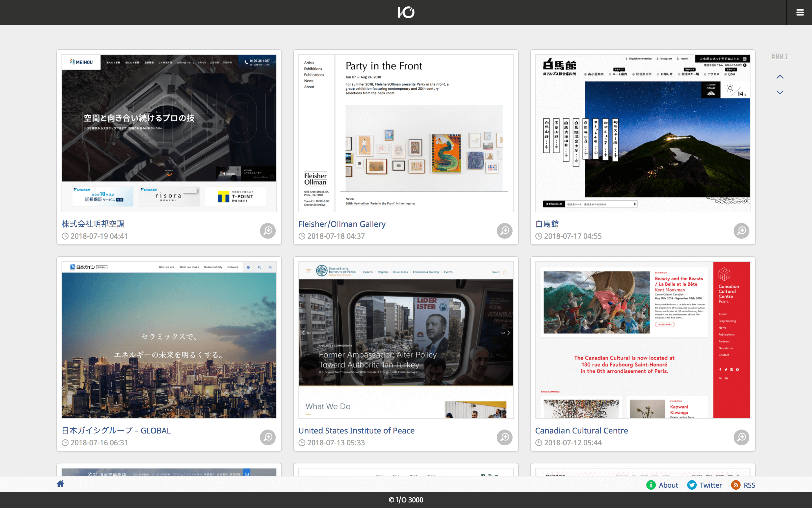
Task: Click the magnifier icon for 白馬館
Action: [742, 231]
